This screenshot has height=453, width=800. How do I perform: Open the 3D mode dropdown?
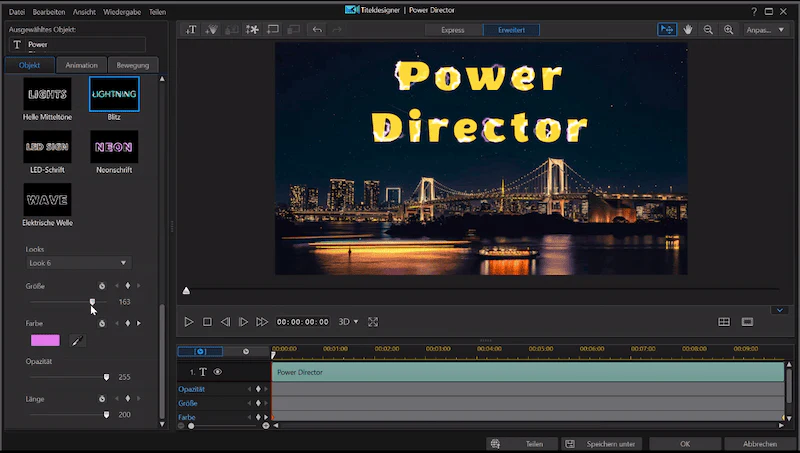(x=348, y=322)
